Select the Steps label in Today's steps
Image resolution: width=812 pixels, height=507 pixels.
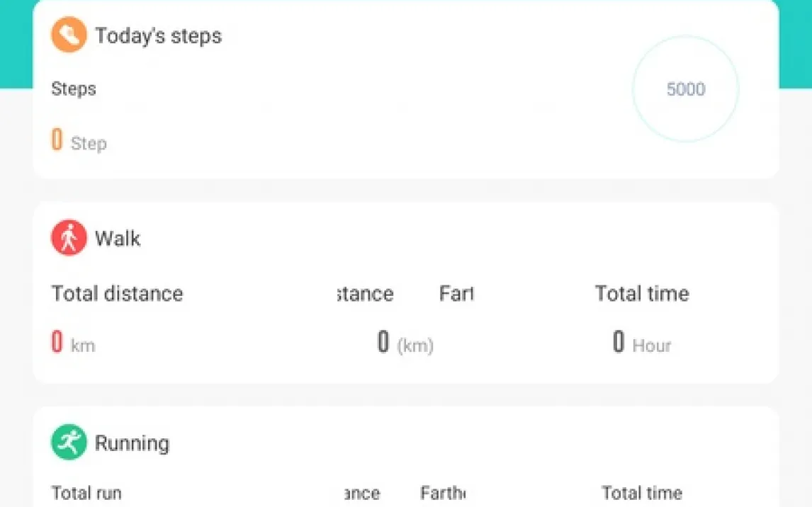[74, 89]
